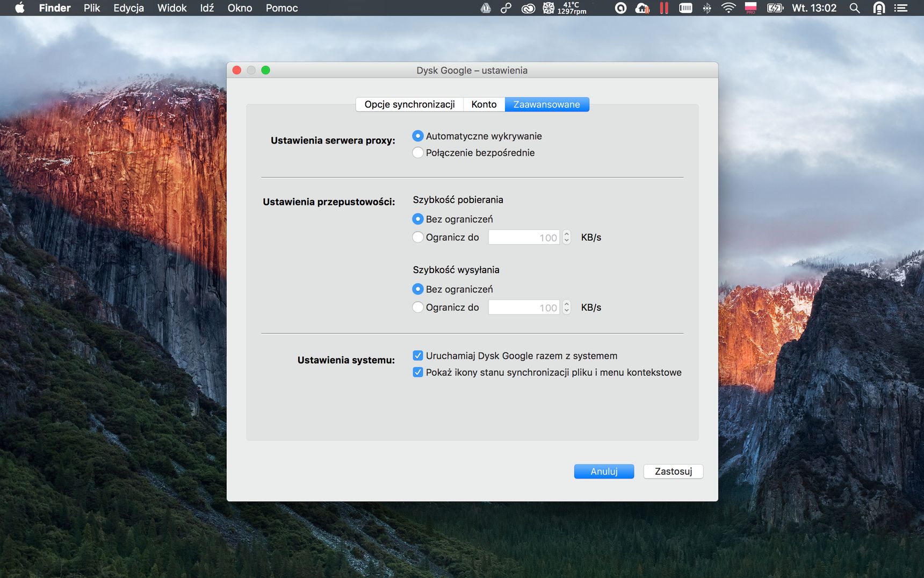
Task: Open the Creative Cloud menu bar icon
Action: pyautogui.click(x=528, y=8)
